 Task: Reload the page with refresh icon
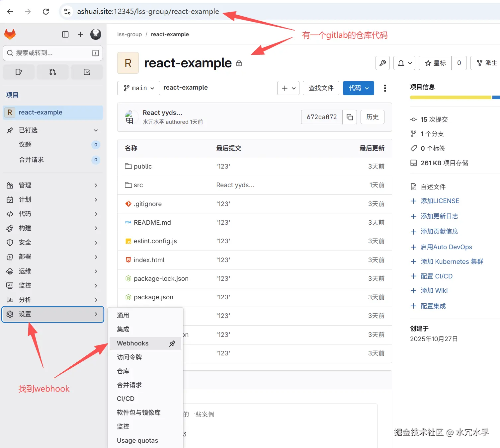point(46,12)
